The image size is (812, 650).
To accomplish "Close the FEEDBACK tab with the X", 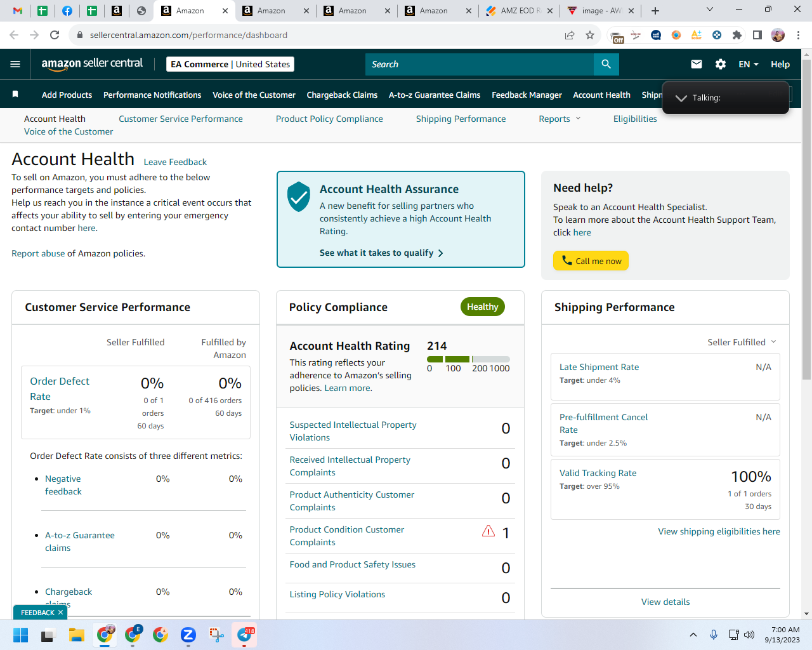I will [x=60, y=613].
